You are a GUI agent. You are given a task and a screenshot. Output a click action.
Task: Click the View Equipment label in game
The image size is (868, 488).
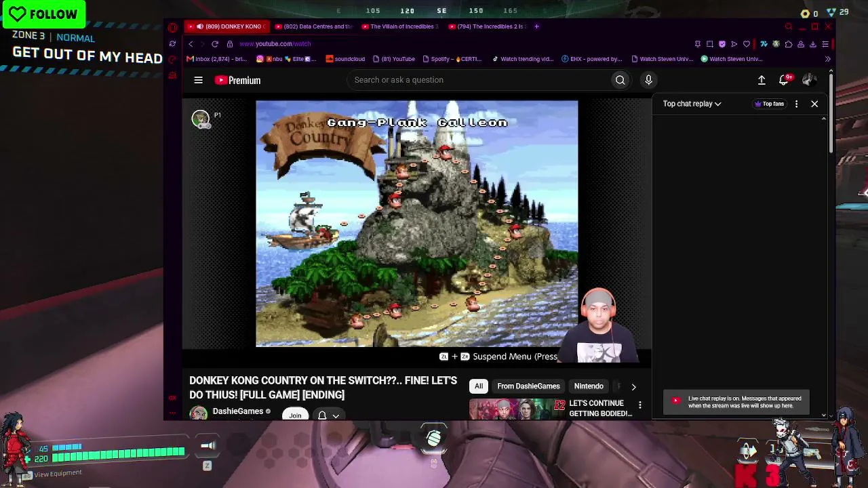[x=58, y=473]
